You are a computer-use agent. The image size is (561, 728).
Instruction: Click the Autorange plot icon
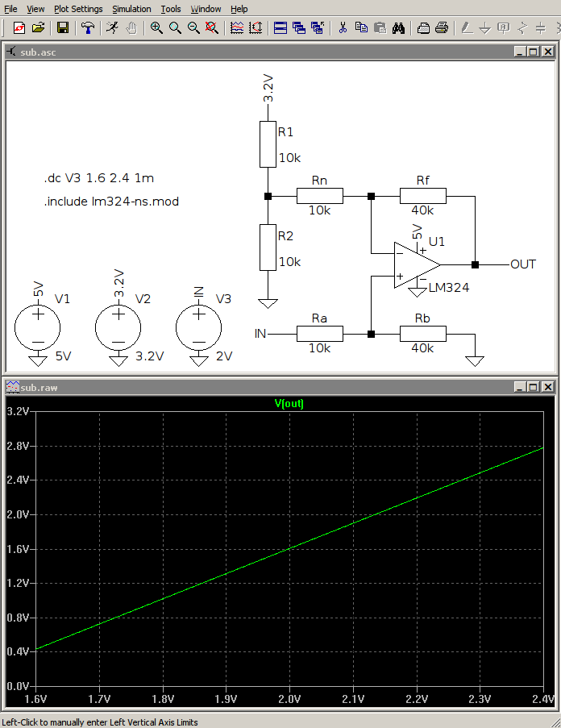coord(256,28)
